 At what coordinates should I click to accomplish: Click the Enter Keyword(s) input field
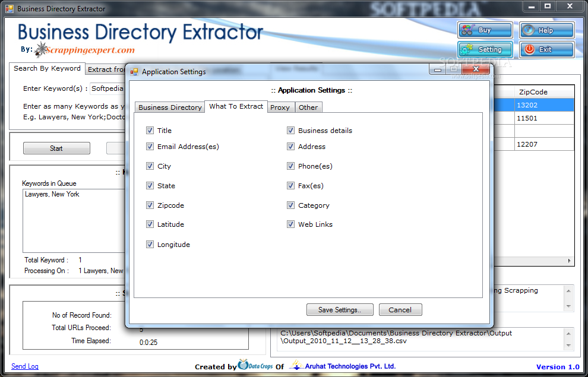click(108, 88)
